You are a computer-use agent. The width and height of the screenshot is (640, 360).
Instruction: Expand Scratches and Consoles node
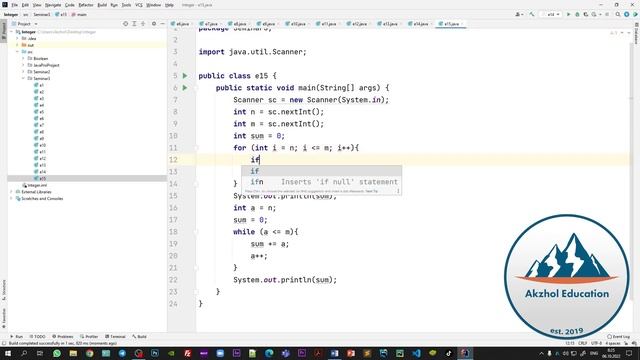(x=11, y=198)
